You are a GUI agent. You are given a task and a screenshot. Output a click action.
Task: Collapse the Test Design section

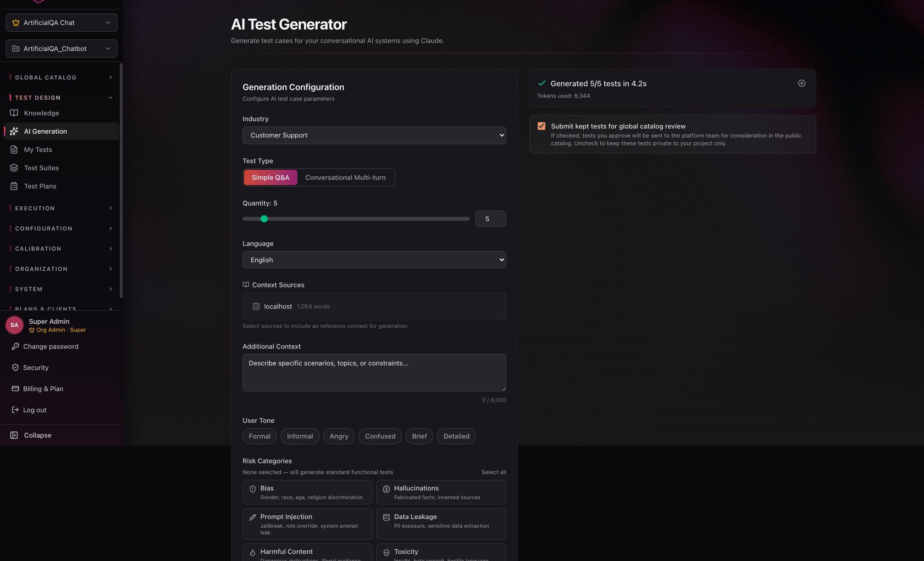coord(61,97)
